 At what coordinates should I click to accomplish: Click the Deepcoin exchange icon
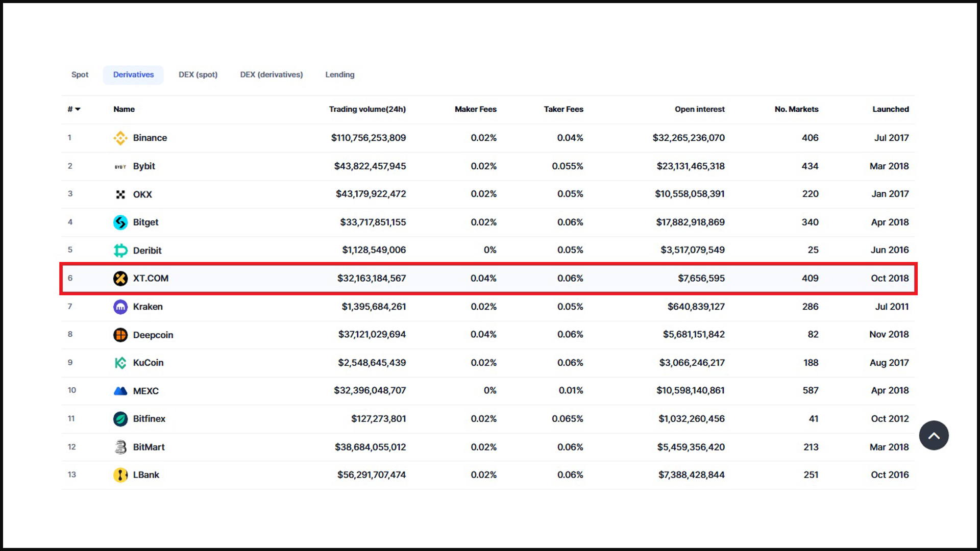pyautogui.click(x=120, y=334)
